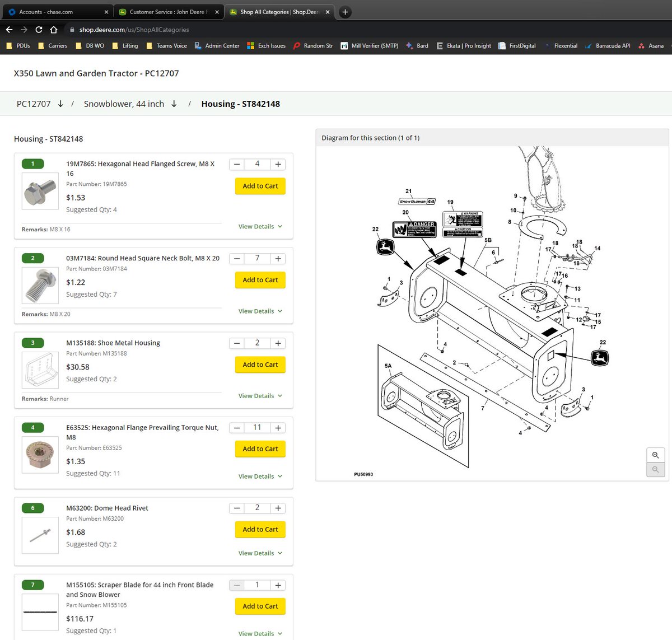Open the Random Str bookmark

pyautogui.click(x=312, y=46)
